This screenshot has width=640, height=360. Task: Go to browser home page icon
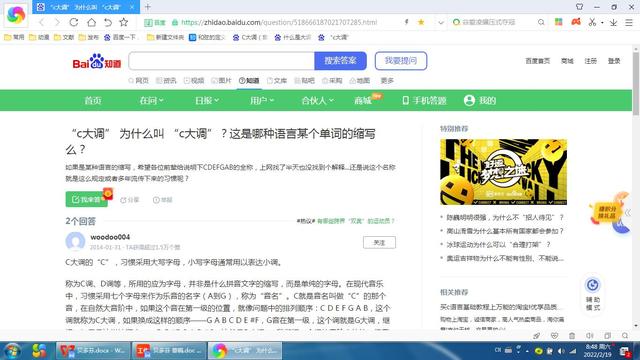91,22
